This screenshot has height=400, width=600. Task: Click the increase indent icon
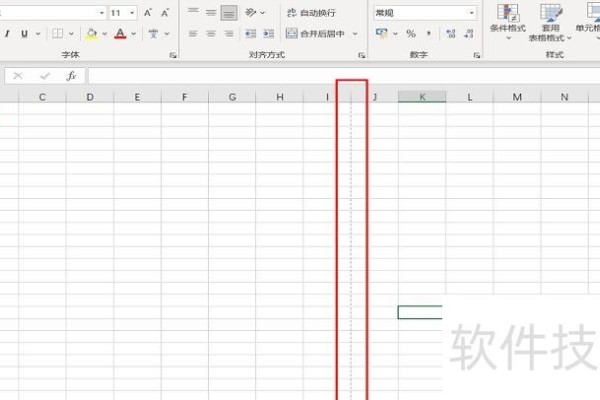click(x=269, y=34)
